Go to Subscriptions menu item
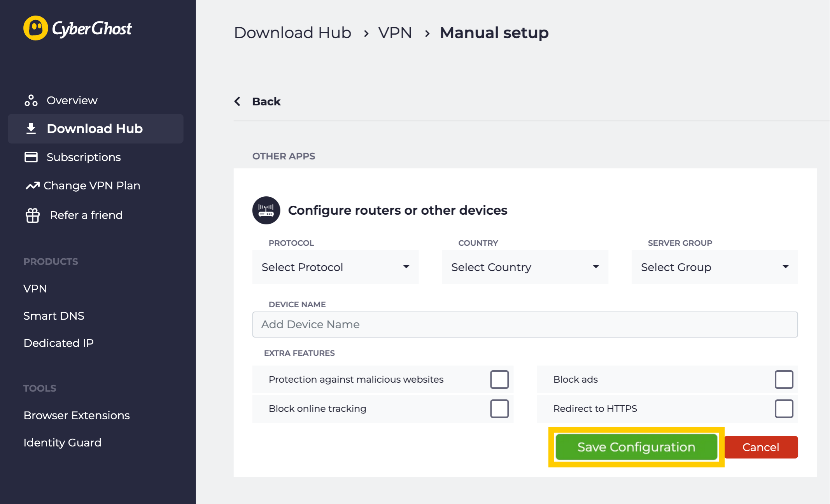 coord(84,157)
